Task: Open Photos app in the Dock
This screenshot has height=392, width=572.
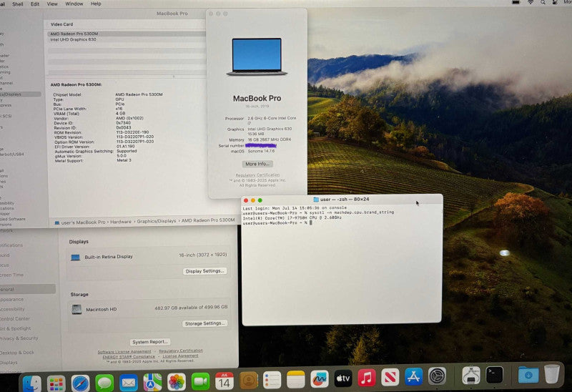Action: click(177, 382)
